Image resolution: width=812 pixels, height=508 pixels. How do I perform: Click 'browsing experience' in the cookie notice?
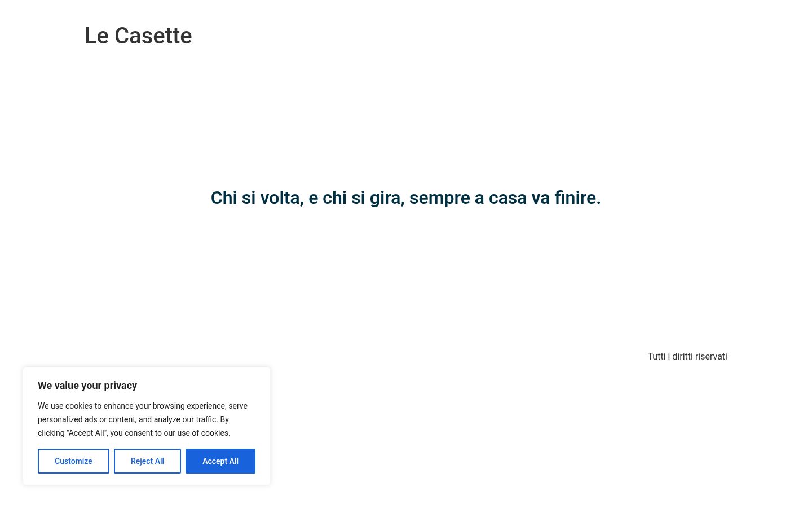click(189, 406)
